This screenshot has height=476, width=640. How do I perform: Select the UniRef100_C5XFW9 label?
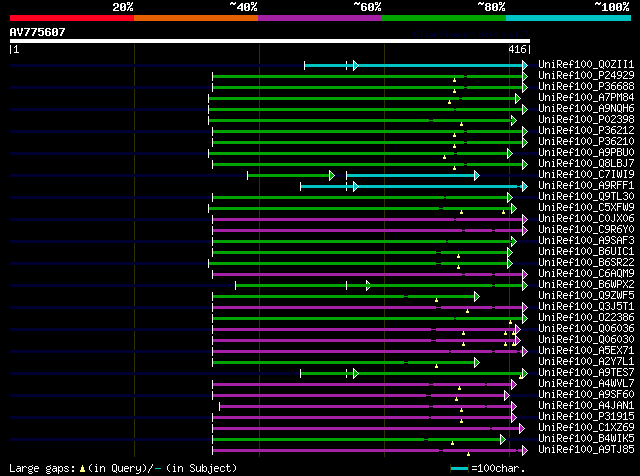[x=586, y=208]
